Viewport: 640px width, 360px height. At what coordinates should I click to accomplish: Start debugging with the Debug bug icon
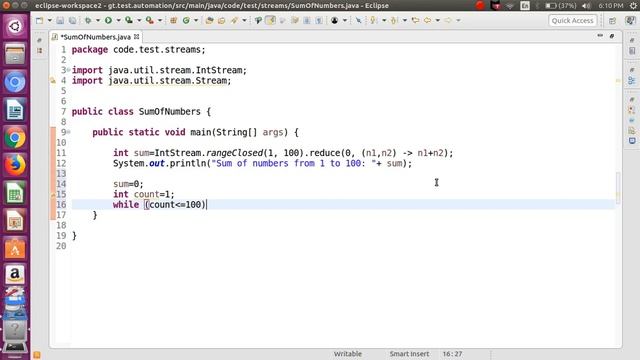pos(88,20)
